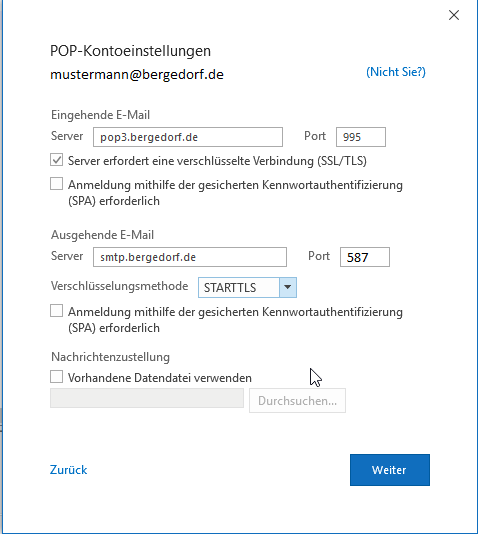This screenshot has width=478, height=534.
Task: Check "Vorhandene Datendatei verwenden"
Action: [x=57, y=377]
